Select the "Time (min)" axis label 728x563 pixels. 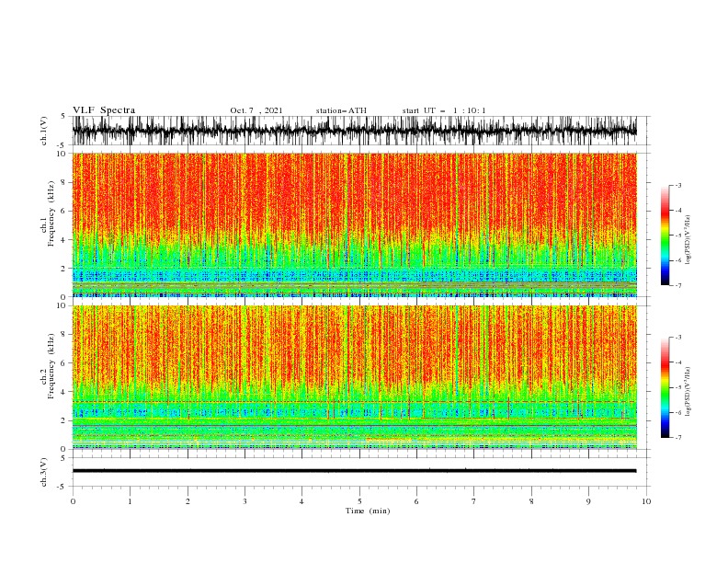[x=368, y=511]
